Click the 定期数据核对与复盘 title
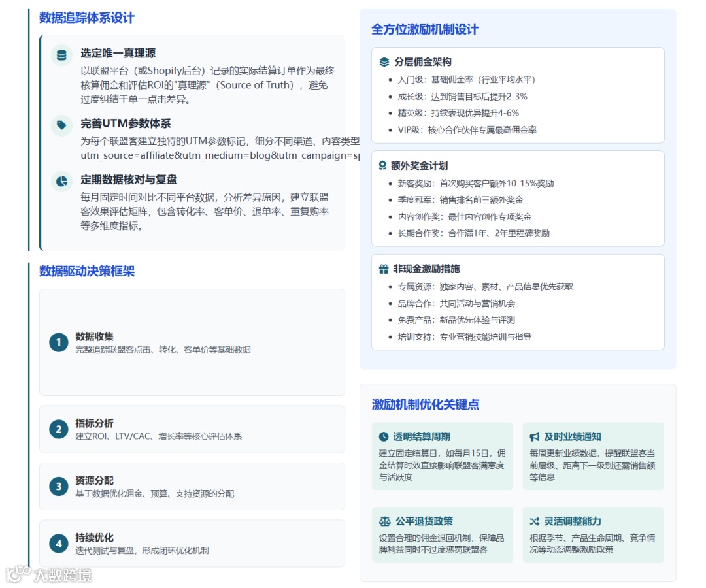The image size is (706, 588). coord(129,180)
